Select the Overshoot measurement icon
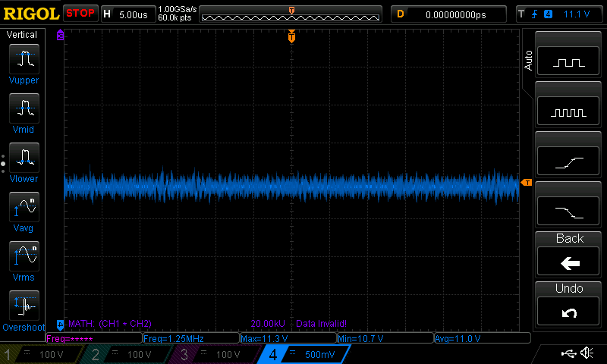This screenshot has height=364, width=607. click(x=24, y=306)
